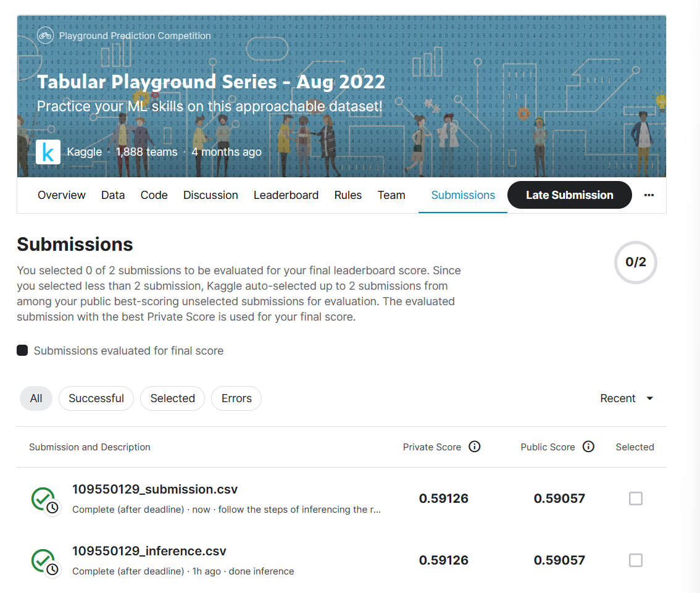
Task: Open the Discussion tab
Action: click(210, 195)
